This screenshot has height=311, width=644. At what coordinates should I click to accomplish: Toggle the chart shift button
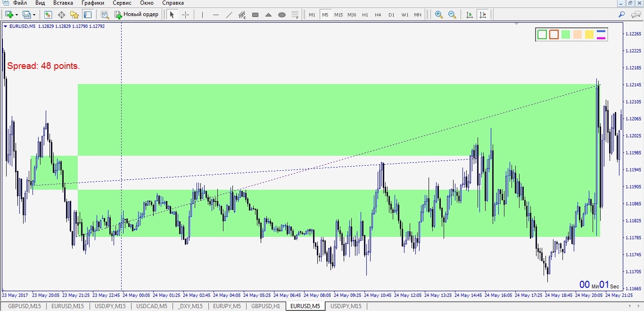[482, 15]
